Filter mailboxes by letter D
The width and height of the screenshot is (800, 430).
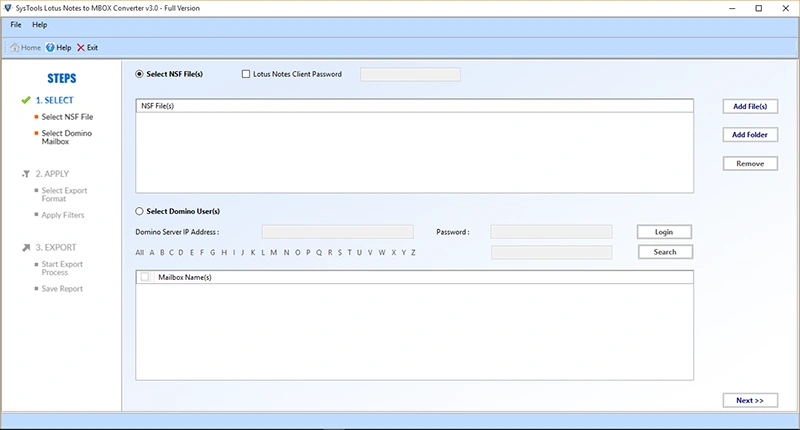pyautogui.click(x=181, y=252)
